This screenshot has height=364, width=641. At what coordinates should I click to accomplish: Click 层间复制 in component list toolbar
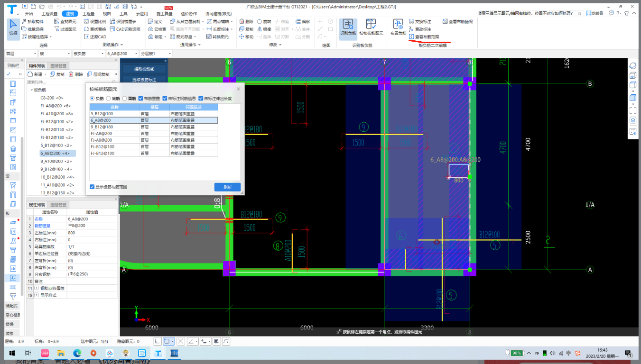[x=98, y=74]
